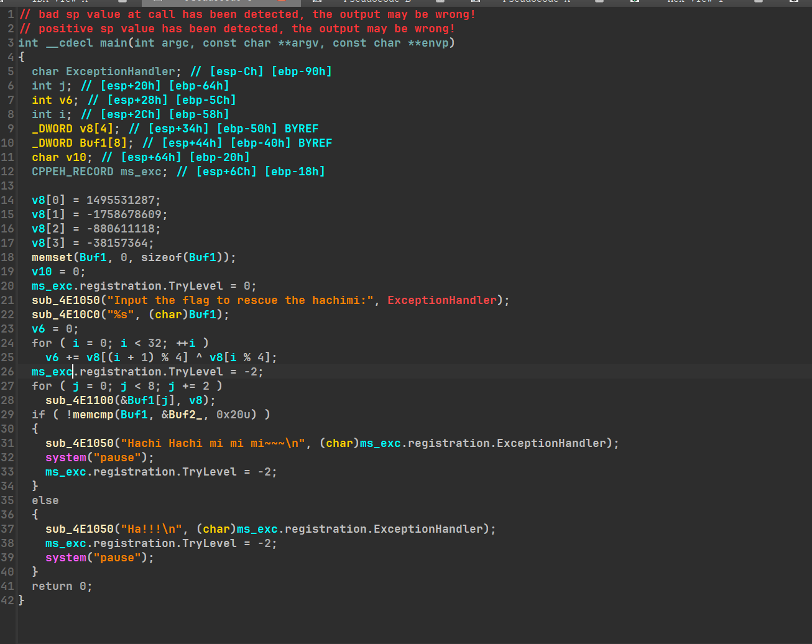Click the return 0 statement
Image resolution: width=812 pixels, height=644 pixels.
click(62, 586)
